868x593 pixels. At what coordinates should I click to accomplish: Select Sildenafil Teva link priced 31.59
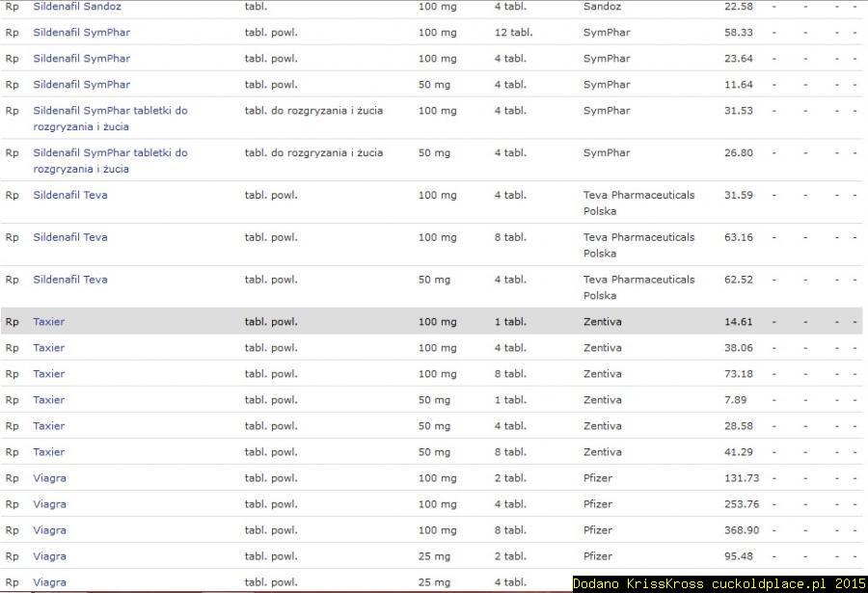(x=70, y=196)
